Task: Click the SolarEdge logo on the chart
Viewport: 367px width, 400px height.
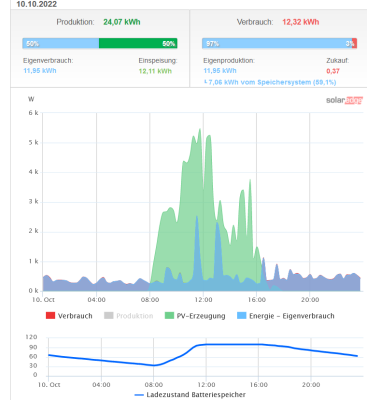Action: point(344,100)
